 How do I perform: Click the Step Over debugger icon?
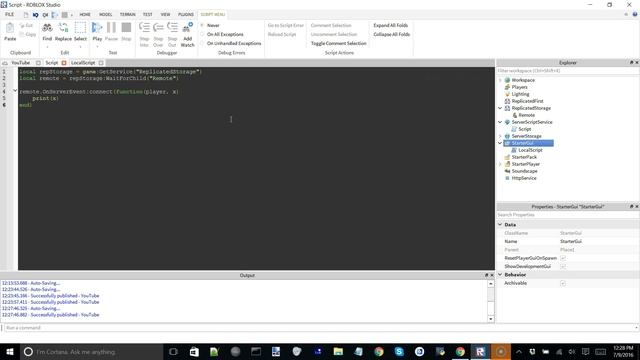[158, 28]
